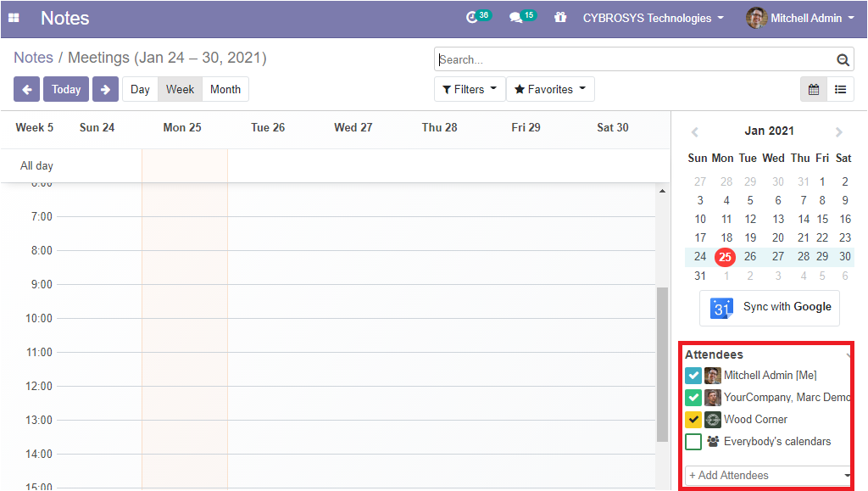Click the scrollbar up arrow in the calendar

coord(662,191)
